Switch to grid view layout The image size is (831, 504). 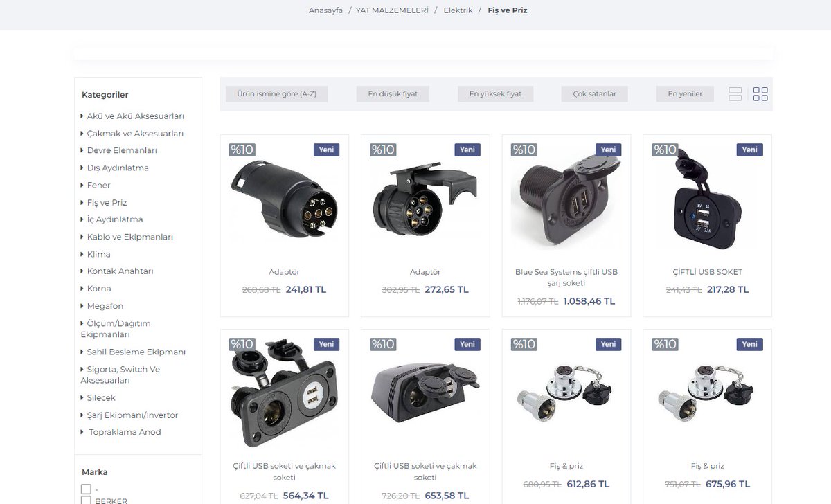pyautogui.click(x=760, y=94)
